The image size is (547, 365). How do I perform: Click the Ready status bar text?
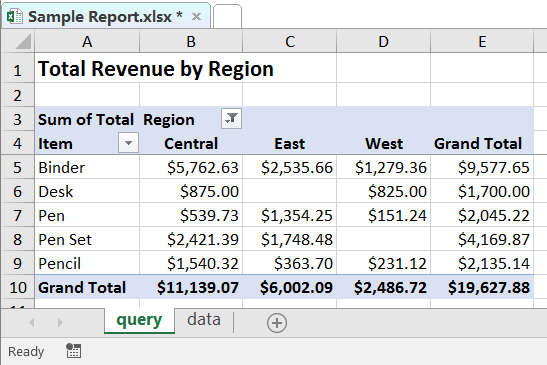tap(26, 352)
